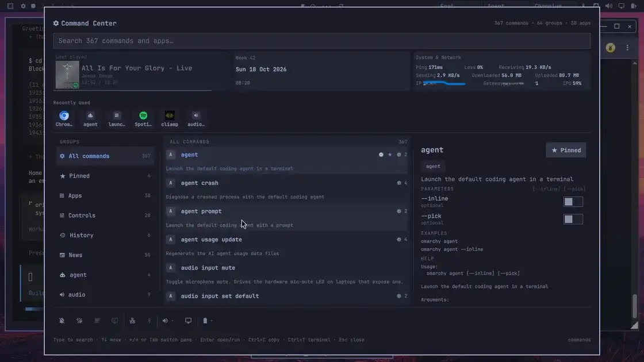Select the agent prompt command

(286, 218)
